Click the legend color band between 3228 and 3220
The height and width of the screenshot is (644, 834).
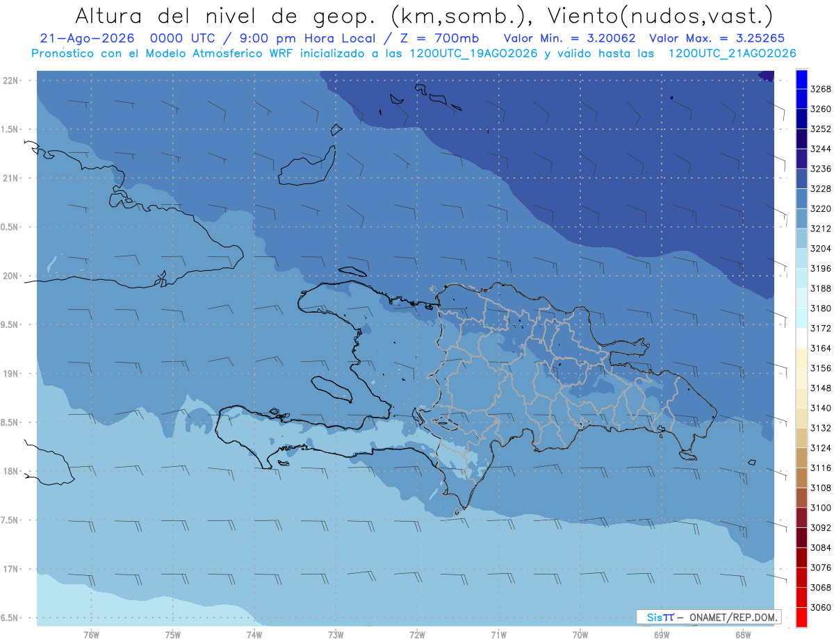tap(801, 199)
